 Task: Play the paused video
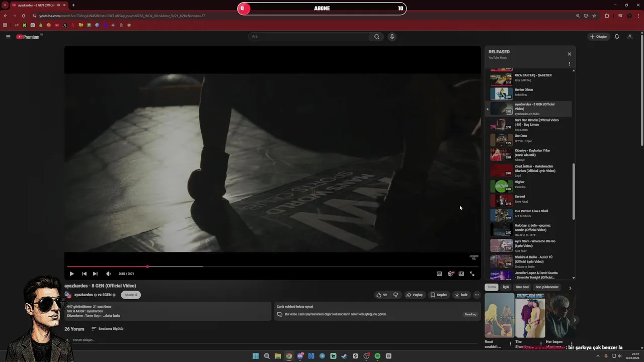pyautogui.click(x=71, y=274)
